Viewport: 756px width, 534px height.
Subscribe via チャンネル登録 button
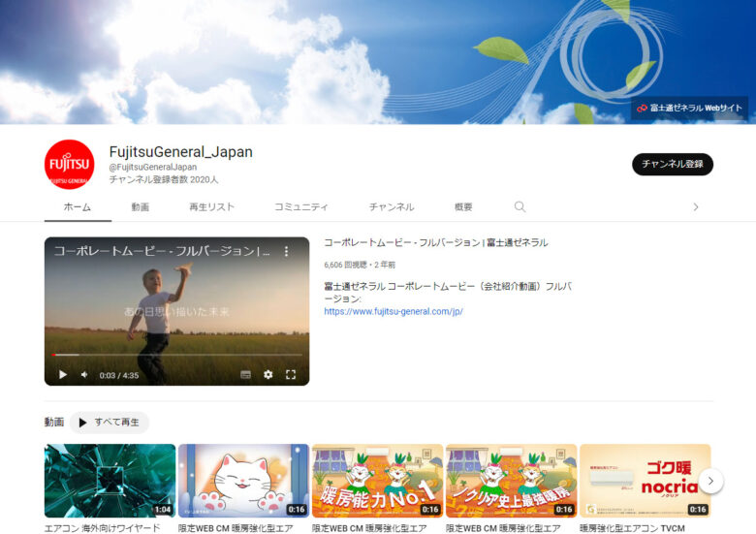tap(673, 165)
